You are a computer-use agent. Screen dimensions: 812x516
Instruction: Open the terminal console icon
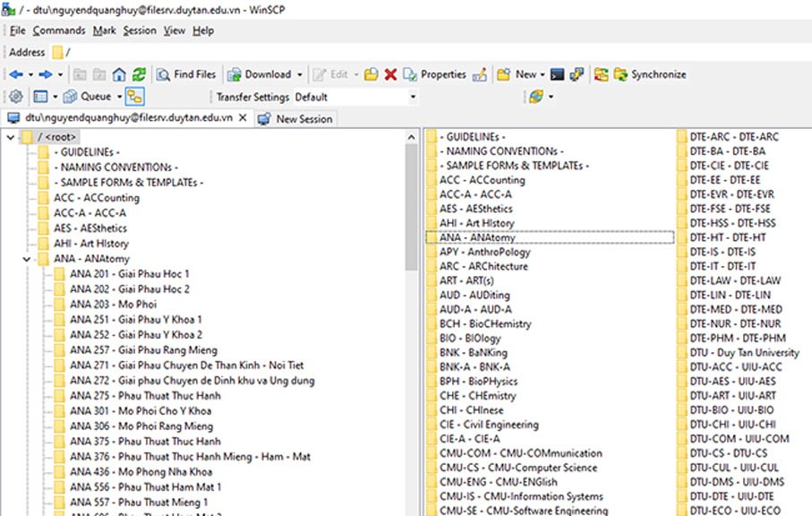point(557,74)
